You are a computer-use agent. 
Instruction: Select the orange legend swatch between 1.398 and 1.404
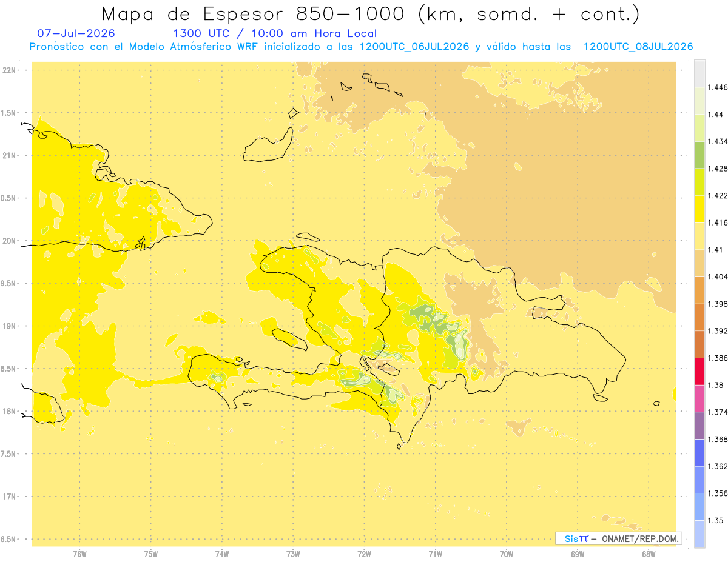699,290
